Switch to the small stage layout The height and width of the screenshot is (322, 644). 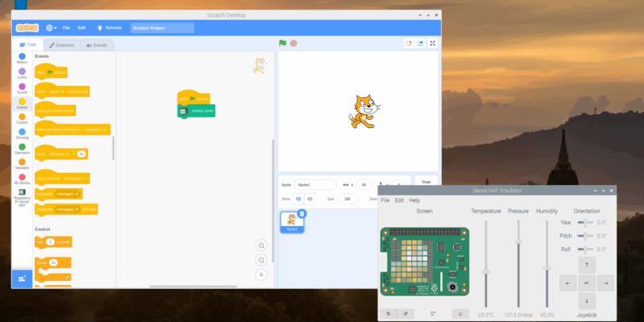[x=408, y=43]
